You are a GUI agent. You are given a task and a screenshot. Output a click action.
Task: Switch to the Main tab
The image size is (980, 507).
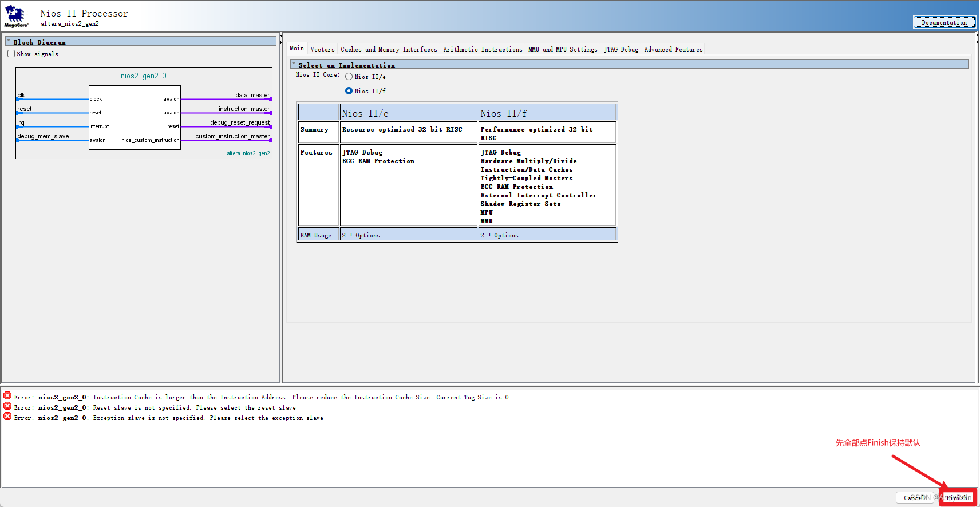click(297, 49)
